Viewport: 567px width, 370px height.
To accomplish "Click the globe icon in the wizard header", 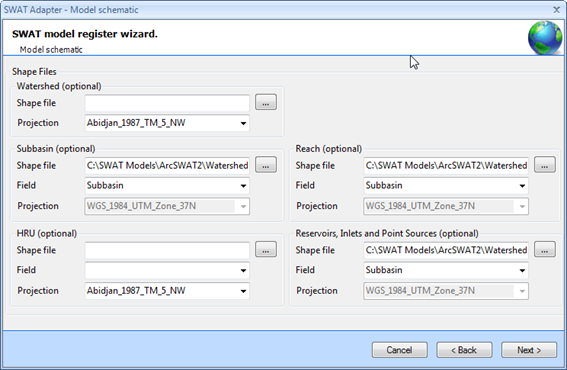I will 545,38.
